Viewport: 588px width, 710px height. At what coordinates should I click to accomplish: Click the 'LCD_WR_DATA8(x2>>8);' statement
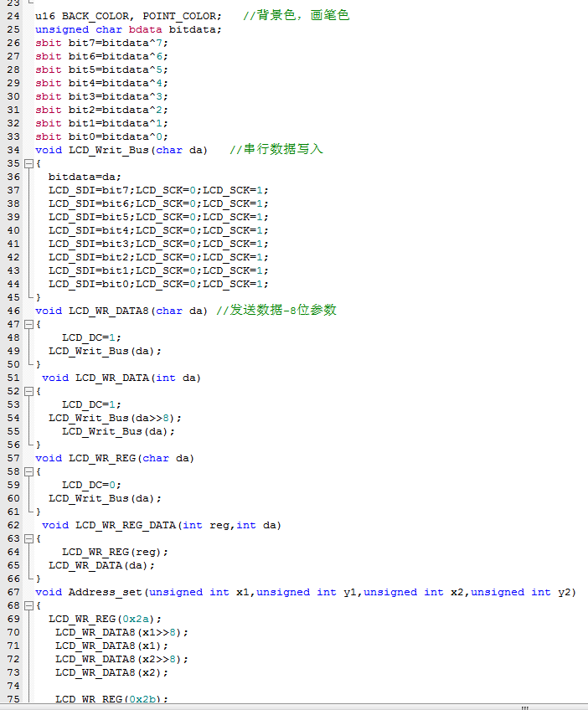click(121, 659)
